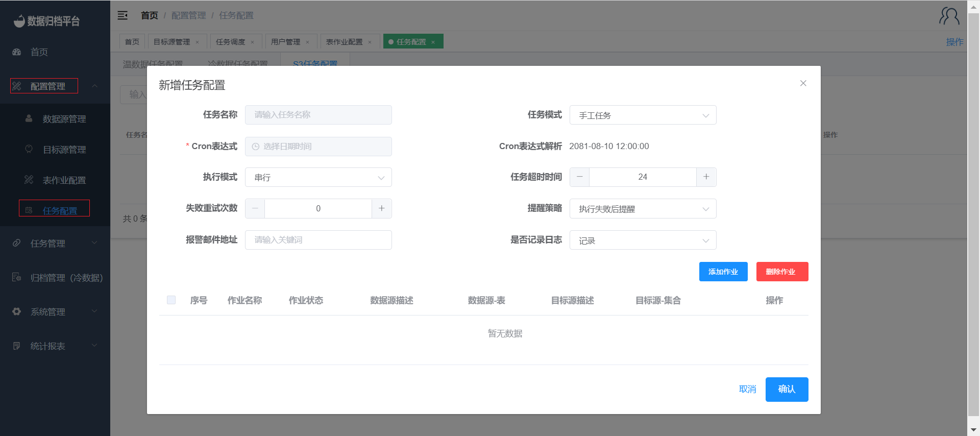Click the 任务管理 link icon
Viewport: 980px width, 436px height.
(17, 243)
